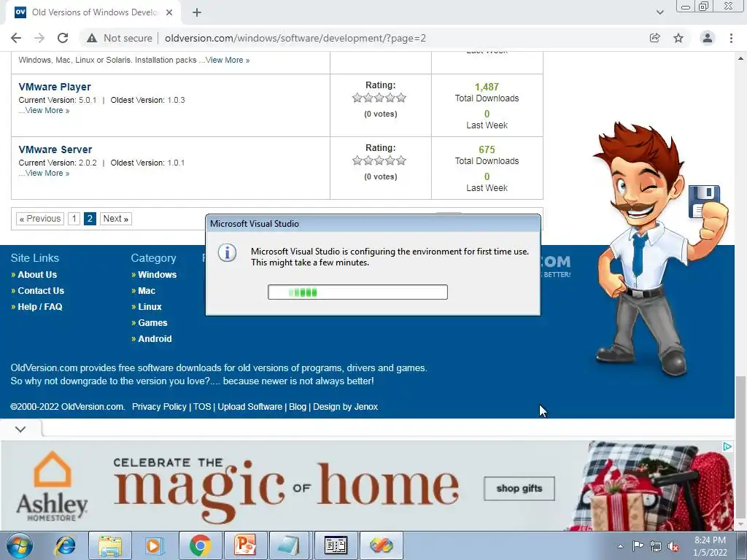Show hidden system tray icons

tap(620, 546)
